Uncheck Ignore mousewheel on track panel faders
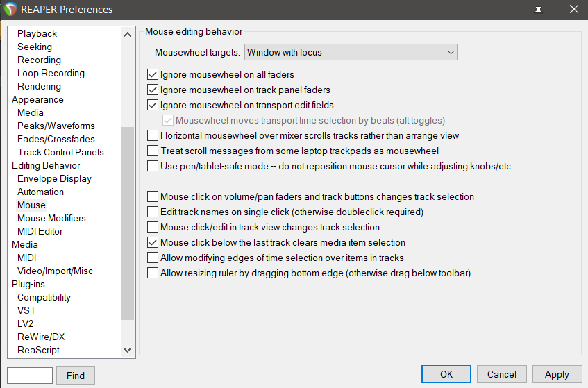Viewport: 588px width, 388px height. [x=153, y=90]
